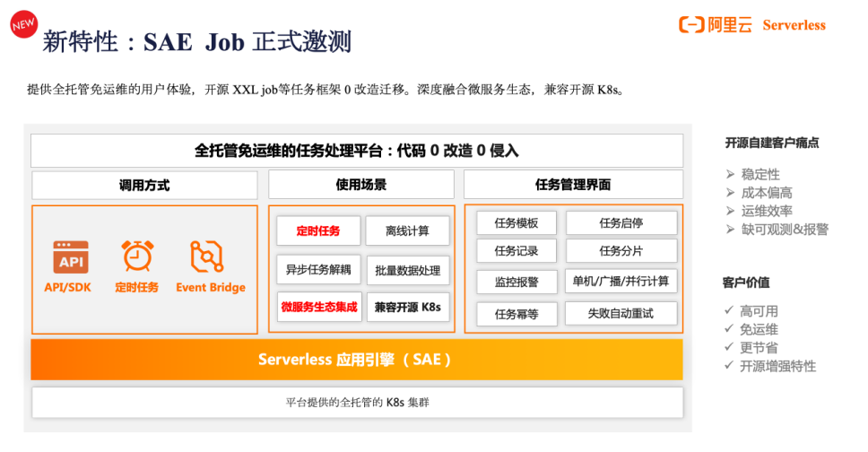Click the 免运维 checkmark item
Image resolution: width=868 pixels, height=452 pixels.
click(751, 330)
